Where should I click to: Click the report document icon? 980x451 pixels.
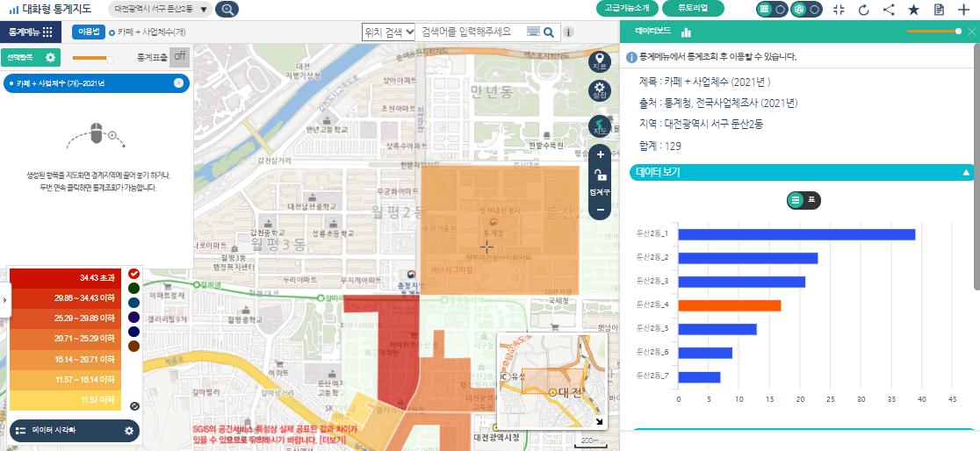[x=939, y=10]
